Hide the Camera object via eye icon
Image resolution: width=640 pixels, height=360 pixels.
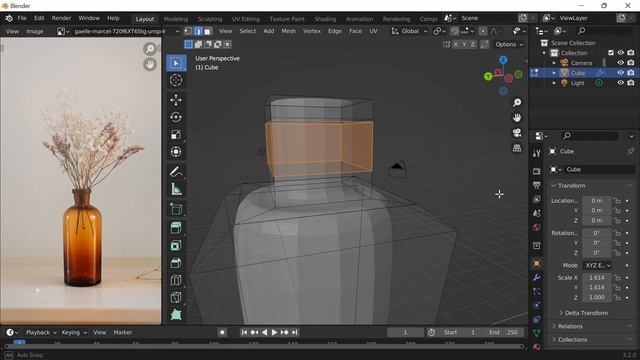click(x=620, y=63)
